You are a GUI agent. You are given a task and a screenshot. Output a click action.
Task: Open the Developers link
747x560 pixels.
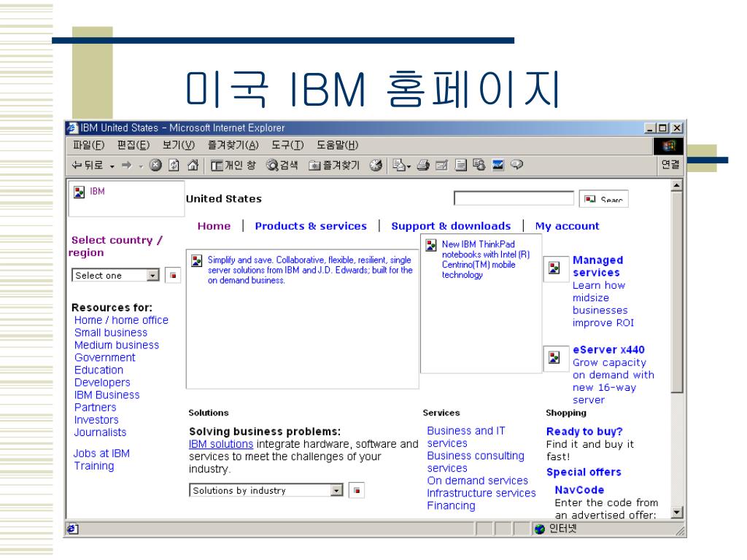click(102, 382)
